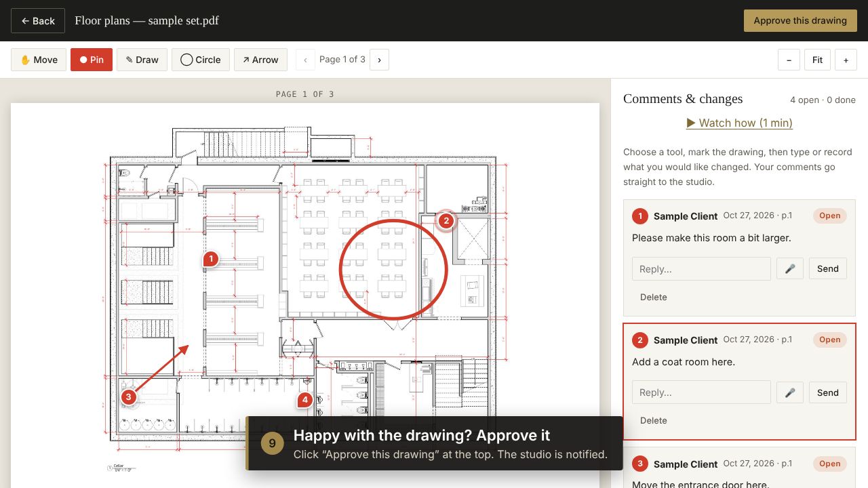Zoom in with the plus button
Screen dimensions: 868x488
click(x=846, y=60)
